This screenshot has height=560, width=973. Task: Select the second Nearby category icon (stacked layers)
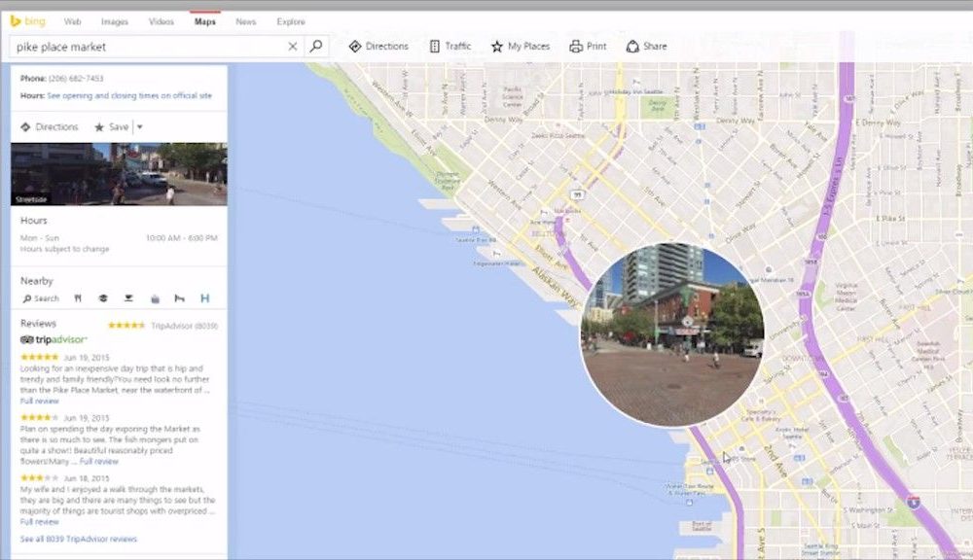[x=103, y=298]
